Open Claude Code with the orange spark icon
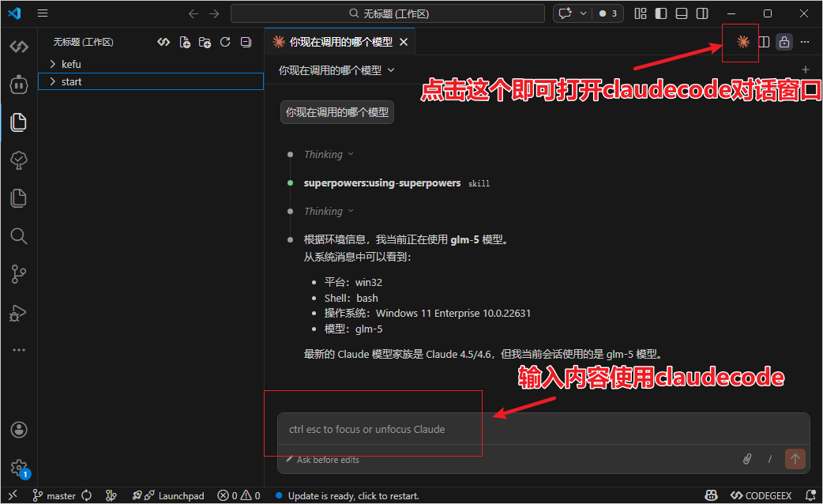 click(x=742, y=42)
